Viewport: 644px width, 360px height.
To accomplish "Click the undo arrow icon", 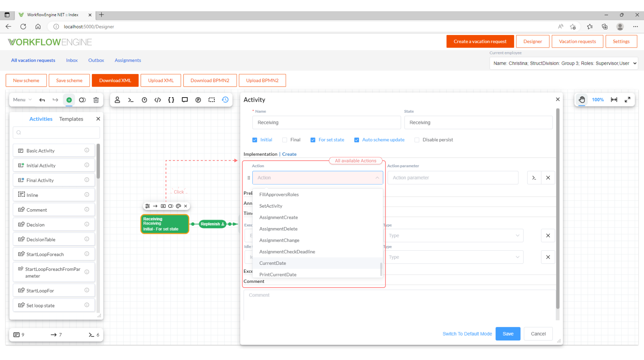I will pos(42,100).
